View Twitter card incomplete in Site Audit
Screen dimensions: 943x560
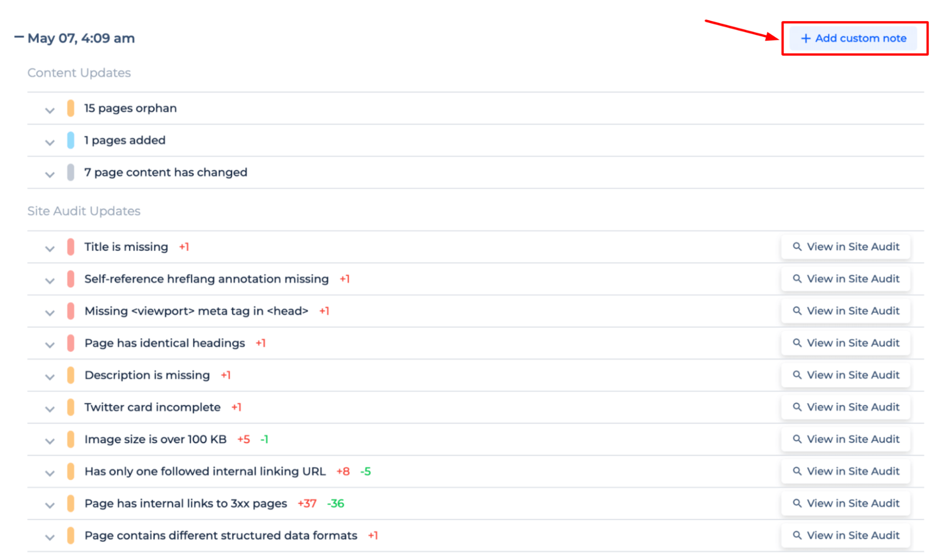point(846,407)
